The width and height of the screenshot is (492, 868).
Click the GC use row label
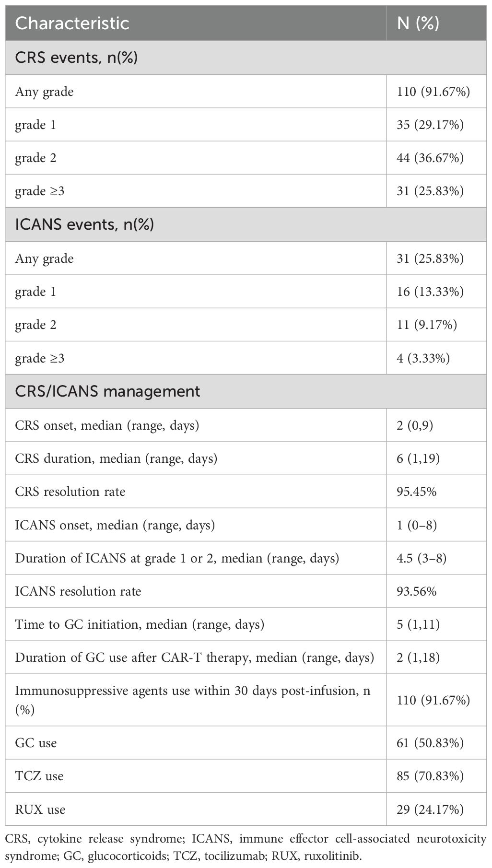click(x=36, y=743)
